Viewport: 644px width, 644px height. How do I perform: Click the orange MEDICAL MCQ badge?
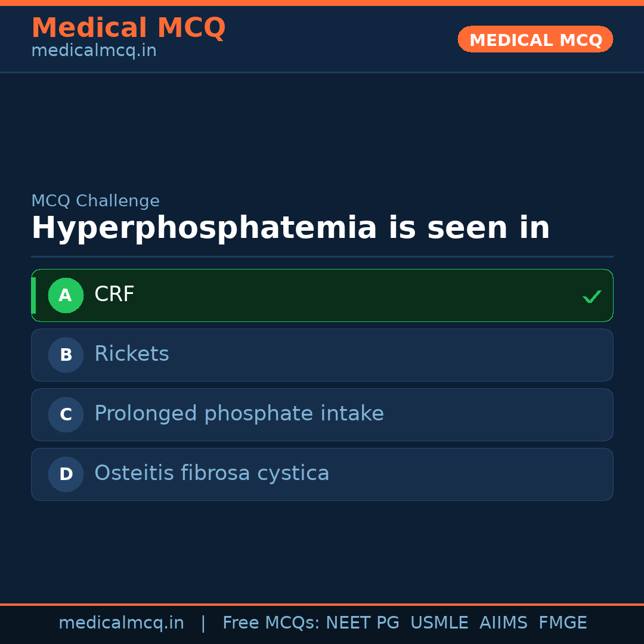coord(535,39)
